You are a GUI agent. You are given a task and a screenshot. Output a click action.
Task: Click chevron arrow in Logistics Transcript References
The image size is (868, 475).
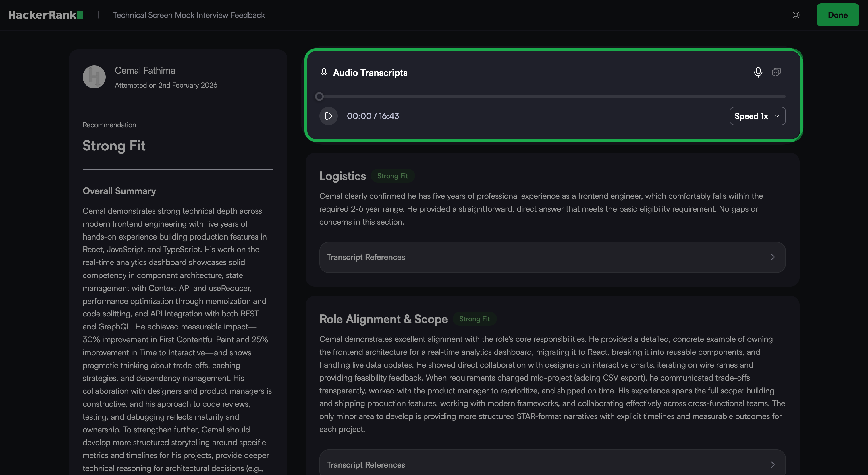772,257
